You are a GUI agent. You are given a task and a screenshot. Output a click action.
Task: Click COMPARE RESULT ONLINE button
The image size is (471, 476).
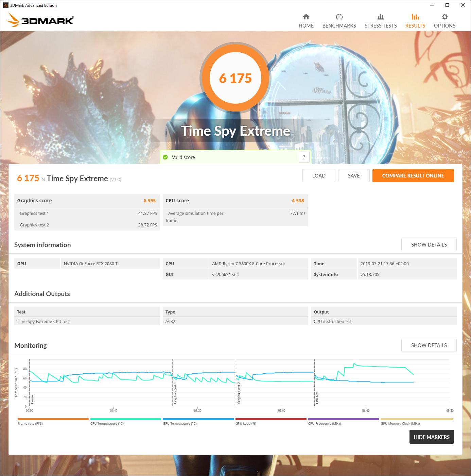pyautogui.click(x=413, y=175)
